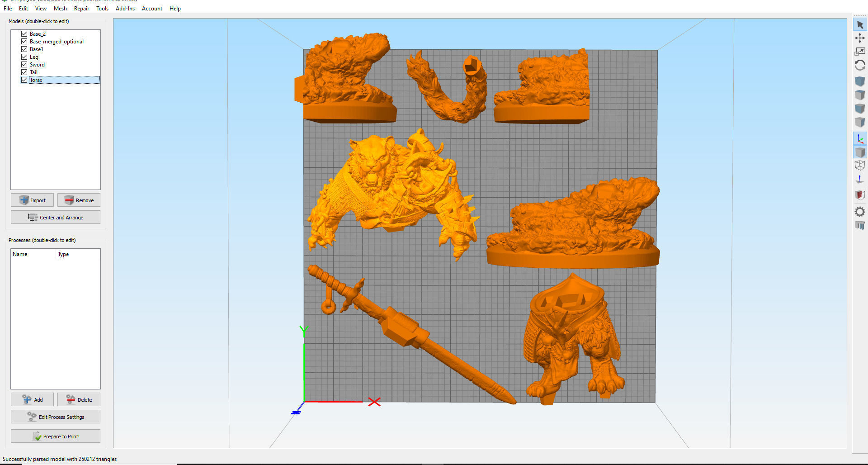The height and width of the screenshot is (465, 868).
Task: Click Edit Process Settings button
Action: pyautogui.click(x=56, y=417)
